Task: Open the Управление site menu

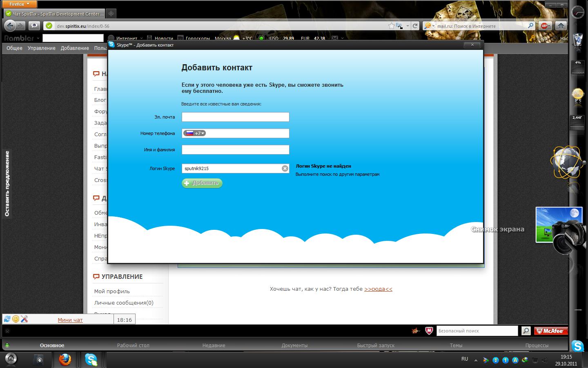Action: tap(42, 48)
